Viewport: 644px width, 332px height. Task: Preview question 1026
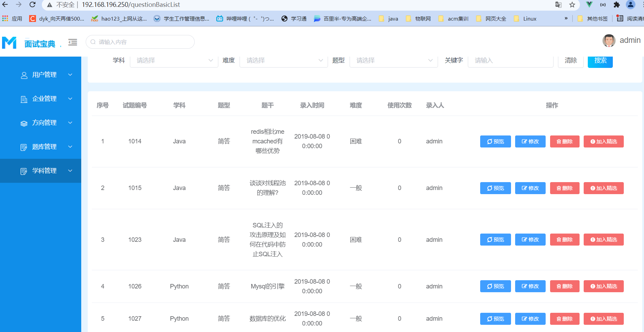pos(495,286)
